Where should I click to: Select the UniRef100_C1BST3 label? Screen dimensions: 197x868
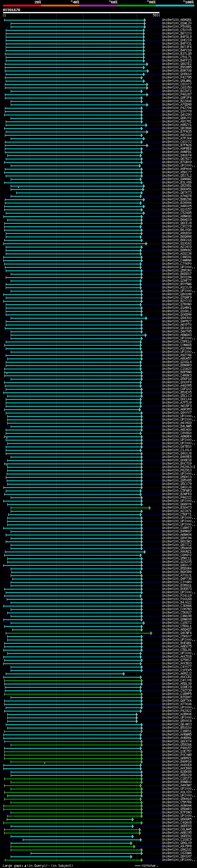coord(176,778)
